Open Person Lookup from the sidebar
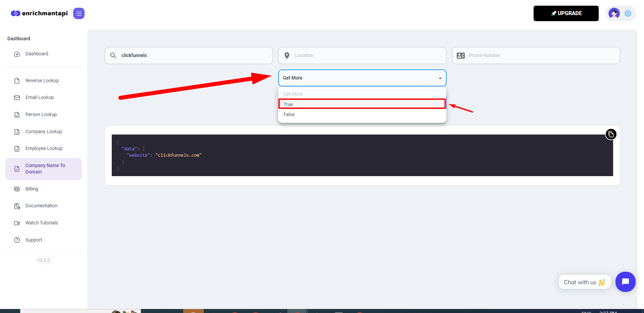The image size is (644, 313). click(41, 114)
